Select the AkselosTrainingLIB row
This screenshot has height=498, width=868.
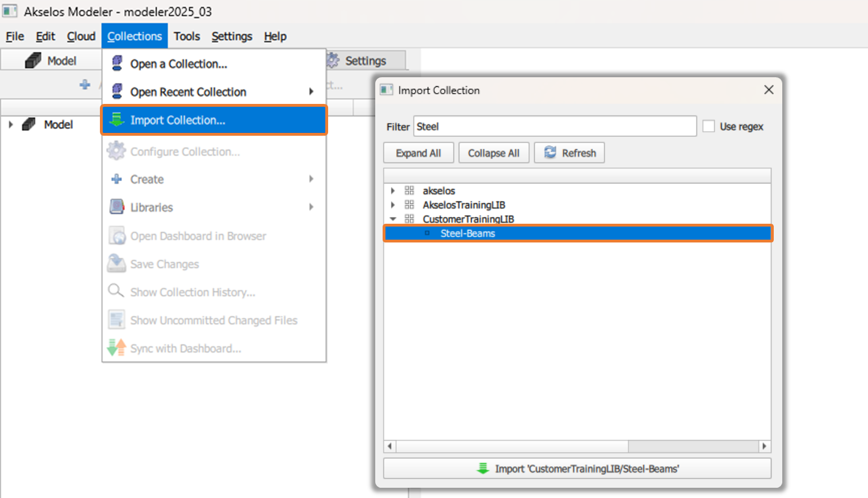pos(577,205)
